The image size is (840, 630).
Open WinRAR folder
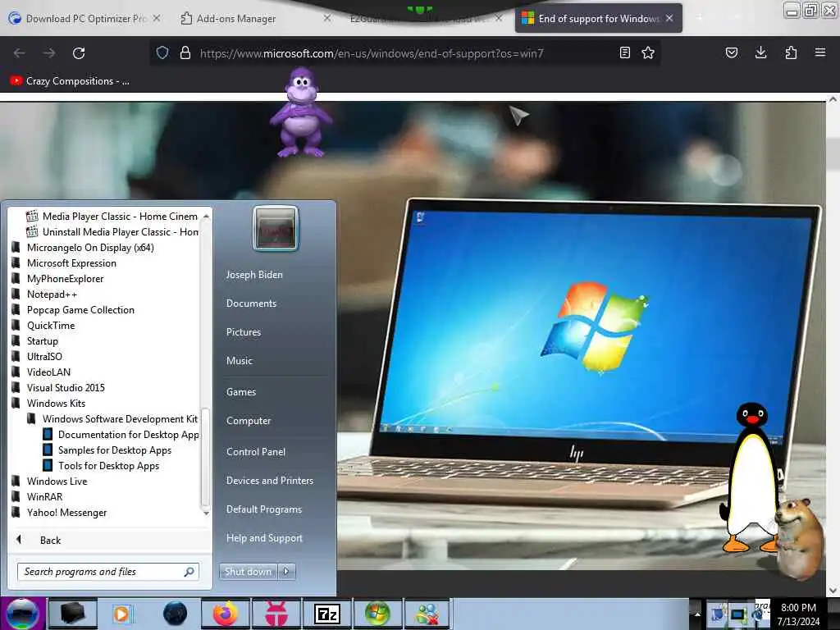pos(38,496)
